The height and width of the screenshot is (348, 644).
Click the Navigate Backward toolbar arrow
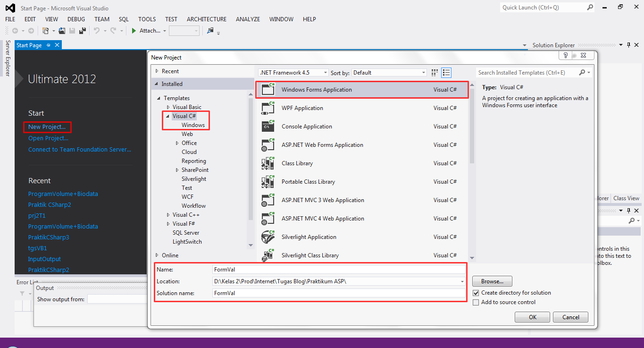tap(15, 31)
